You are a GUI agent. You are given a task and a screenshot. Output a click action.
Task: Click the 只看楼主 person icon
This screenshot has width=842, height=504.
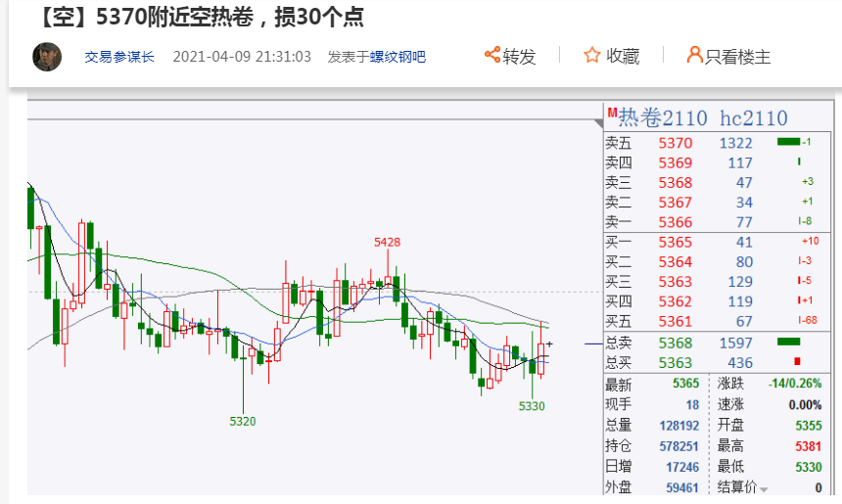694,55
